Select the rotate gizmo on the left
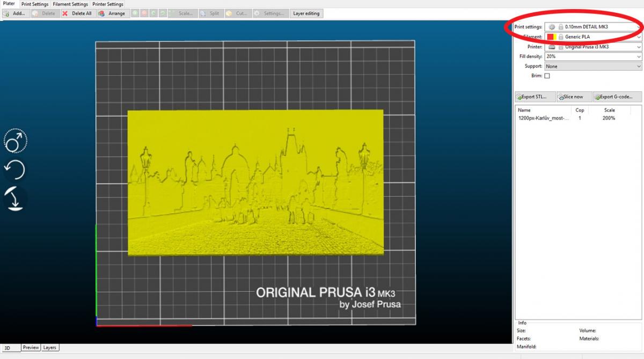The height and width of the screenshot is (359, 644). point(15,170)
